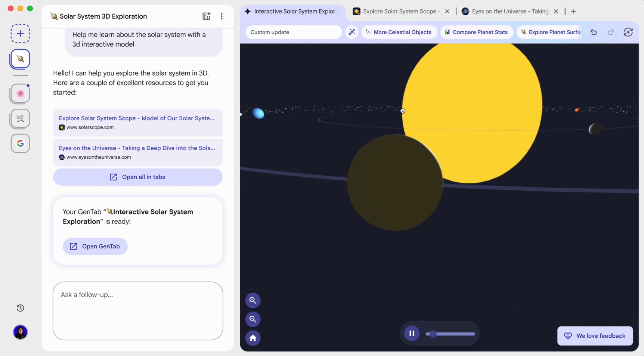The image size is (644, 356).
Task: Open the flower emoji chat in the sidebar
Action: coord(20,93)
